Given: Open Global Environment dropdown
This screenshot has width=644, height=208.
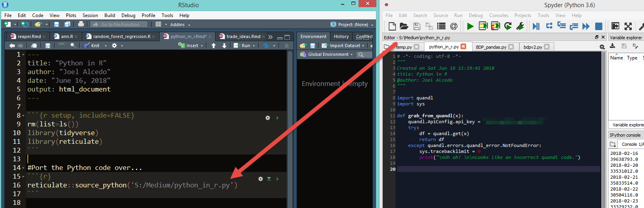Looking at the screenshot, I should [327, 54].
